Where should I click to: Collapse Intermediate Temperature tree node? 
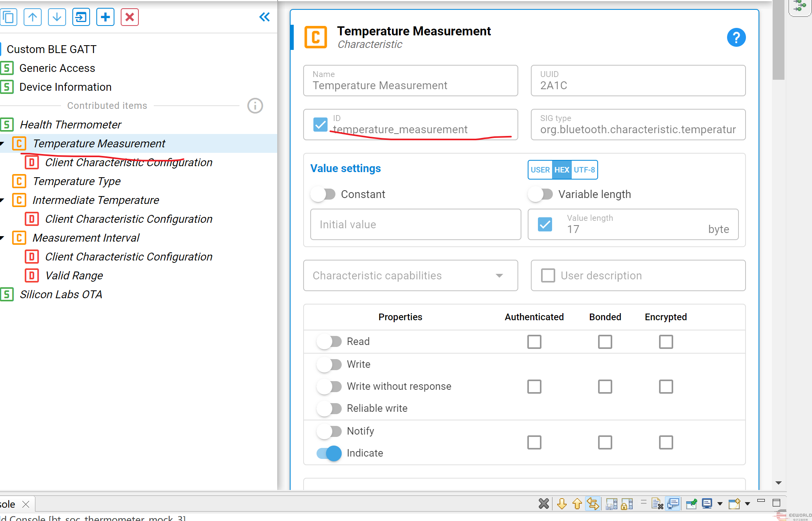2,200
